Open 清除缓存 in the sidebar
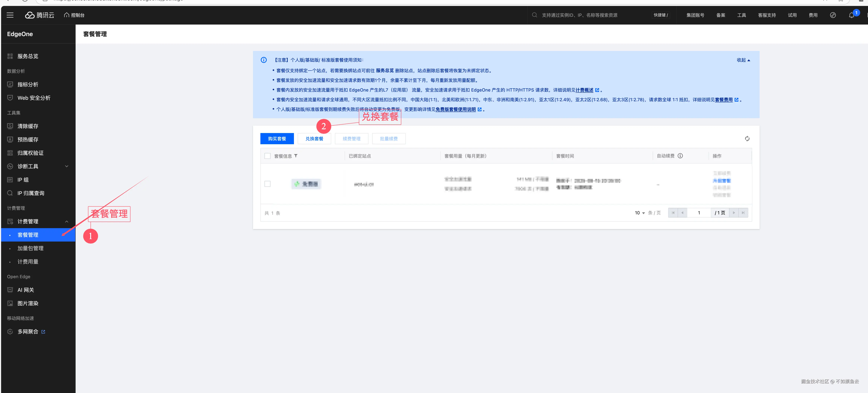This screenshot has width=868, height=393. point(28,126)
